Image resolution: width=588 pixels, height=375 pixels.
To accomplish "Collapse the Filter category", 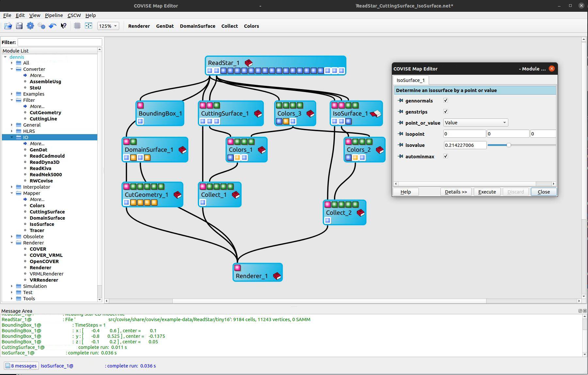I will (x=12, y=100).
